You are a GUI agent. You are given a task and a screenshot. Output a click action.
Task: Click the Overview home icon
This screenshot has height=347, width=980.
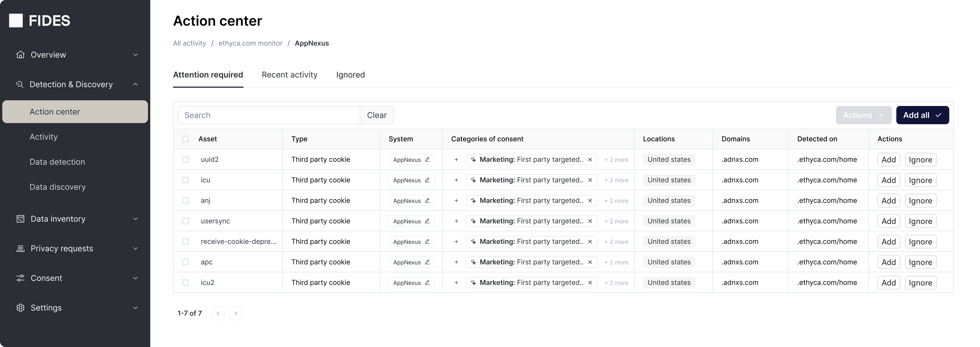(20, 54)
